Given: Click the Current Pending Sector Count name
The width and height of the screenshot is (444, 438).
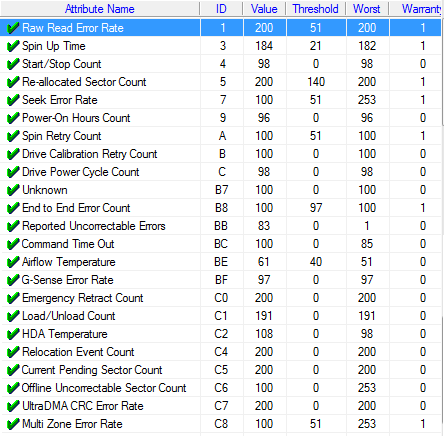Looking at the screenshot, I should 92,370.
